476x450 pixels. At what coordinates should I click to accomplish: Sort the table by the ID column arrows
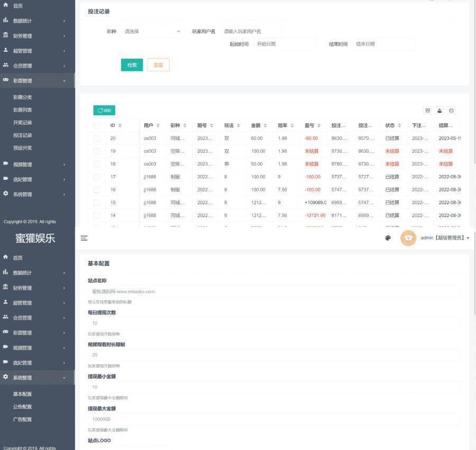click(120, 126)
